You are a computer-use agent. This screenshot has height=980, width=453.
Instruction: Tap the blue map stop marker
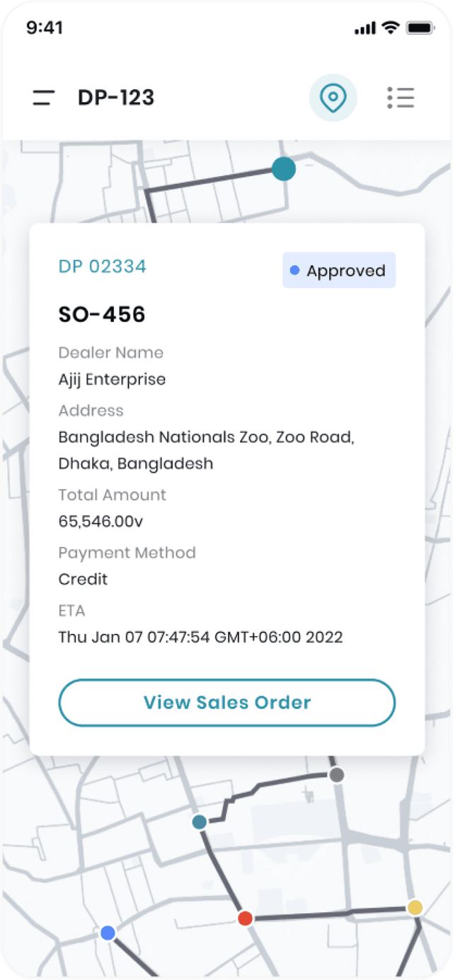click(108, 933)
